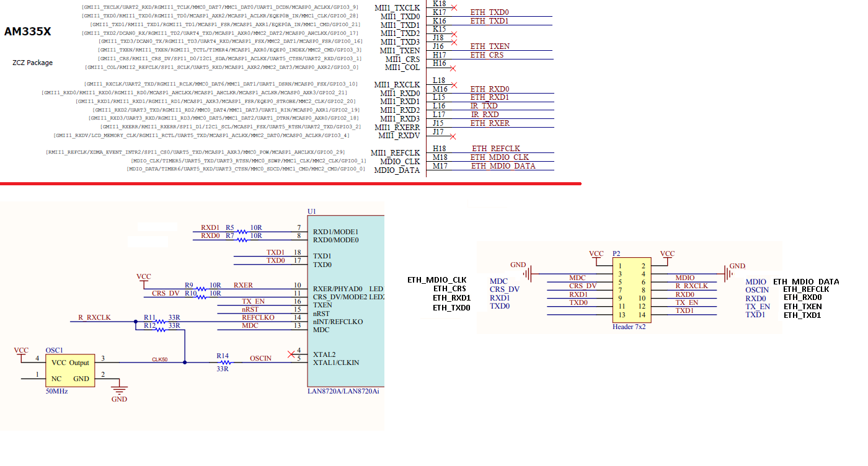Select the U1 LAN8720A chip body
The height and width of the screenshot is (466, 868).
[346, 301]
